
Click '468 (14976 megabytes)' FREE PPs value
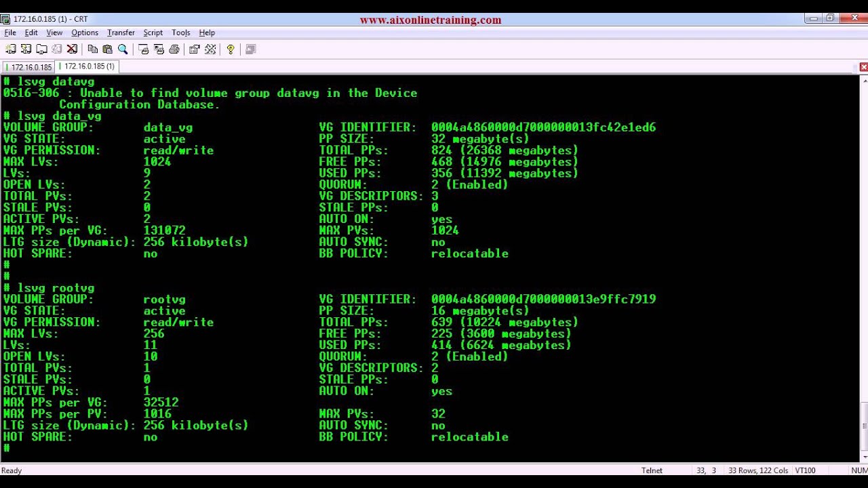pos(505,162)
